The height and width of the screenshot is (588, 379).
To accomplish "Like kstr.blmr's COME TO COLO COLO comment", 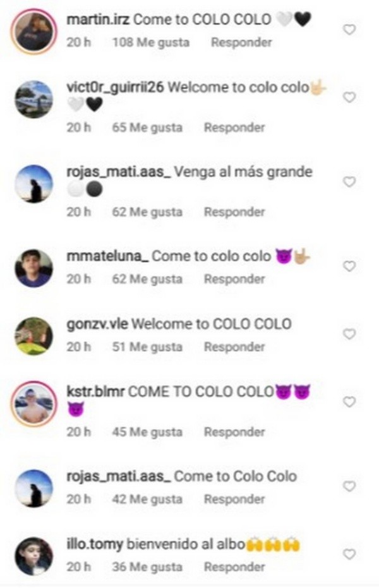I will 349,402.
